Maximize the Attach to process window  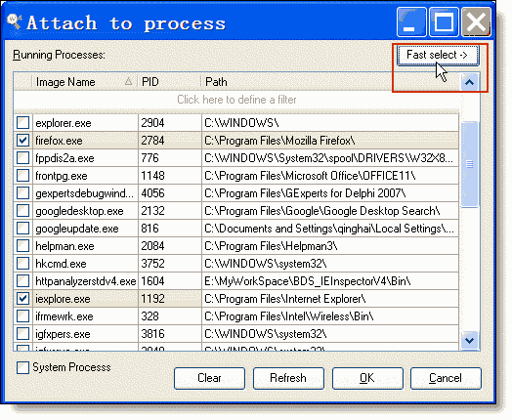coord(444,22)
